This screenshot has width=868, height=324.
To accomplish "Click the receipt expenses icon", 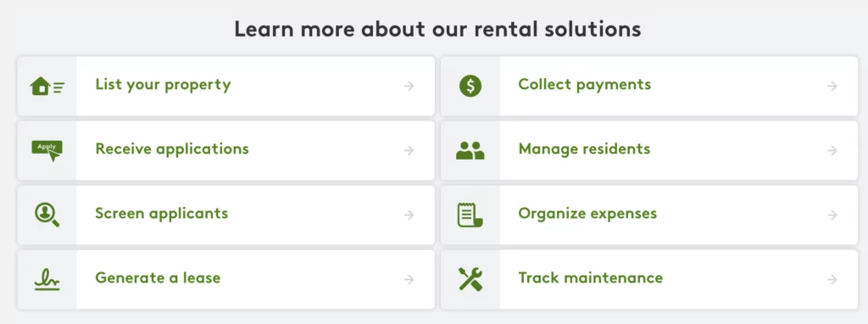I will (x=470, y=215).
